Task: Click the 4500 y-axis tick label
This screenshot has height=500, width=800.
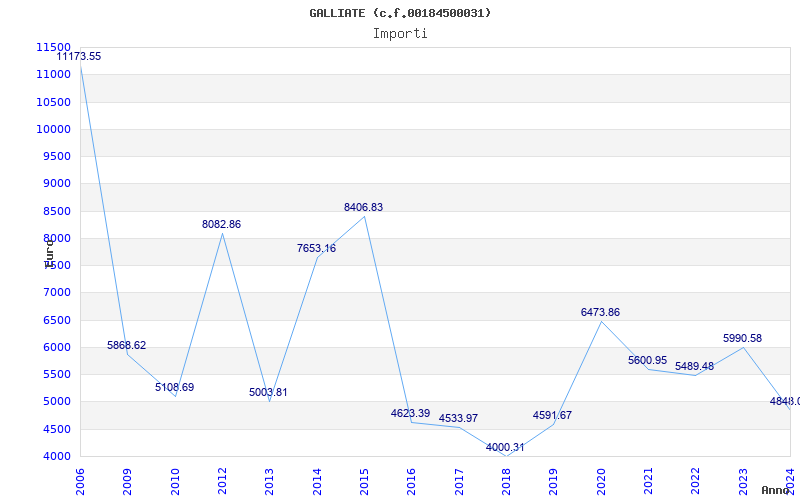Action: click(56, 430)
